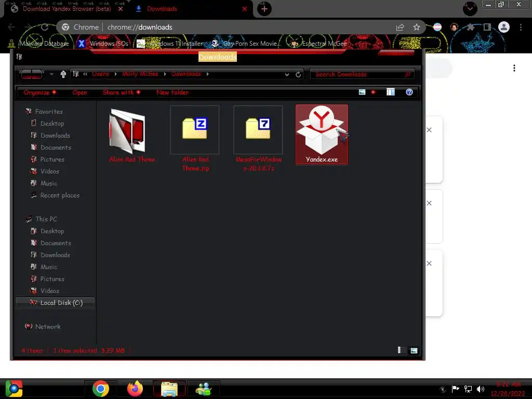This screenshot has width=532, height=399.
Task: Open Explorer help icon
Action: click(409, 92)
